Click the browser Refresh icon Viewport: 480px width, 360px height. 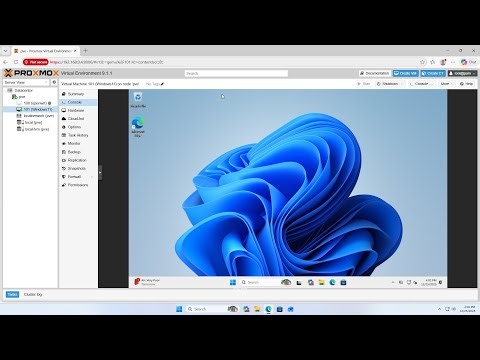point(16,62)
